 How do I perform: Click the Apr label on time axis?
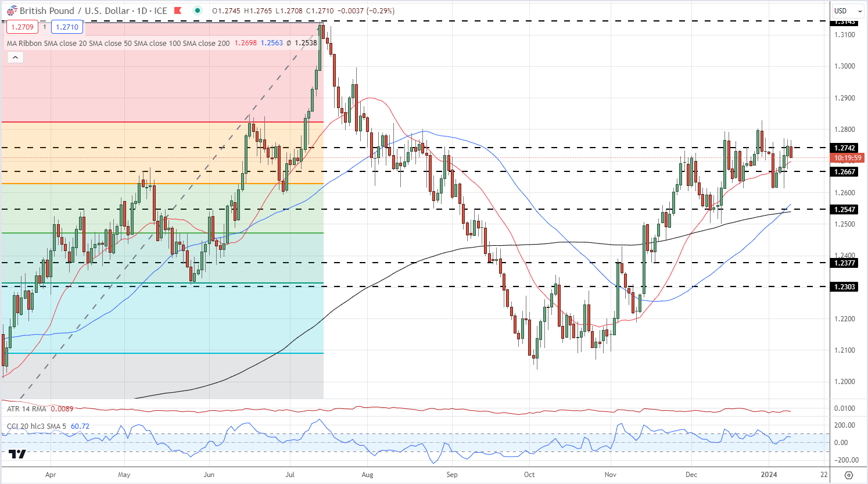click(51, 475)
